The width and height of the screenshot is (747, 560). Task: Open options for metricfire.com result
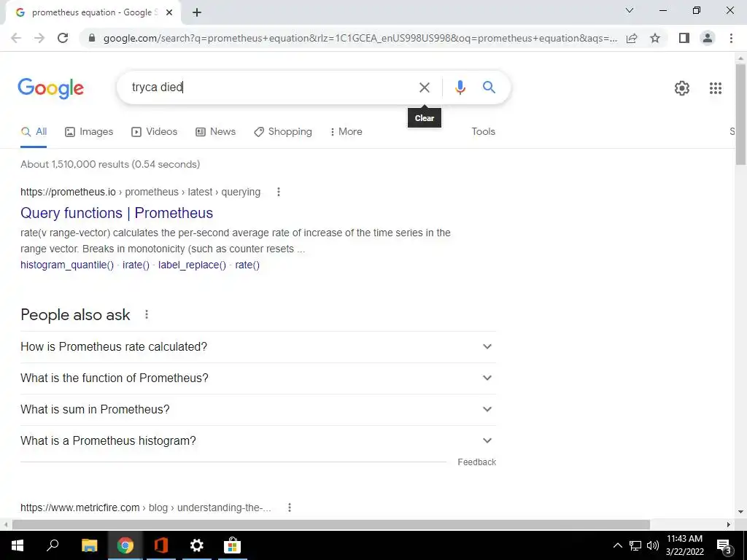(290, 507)
